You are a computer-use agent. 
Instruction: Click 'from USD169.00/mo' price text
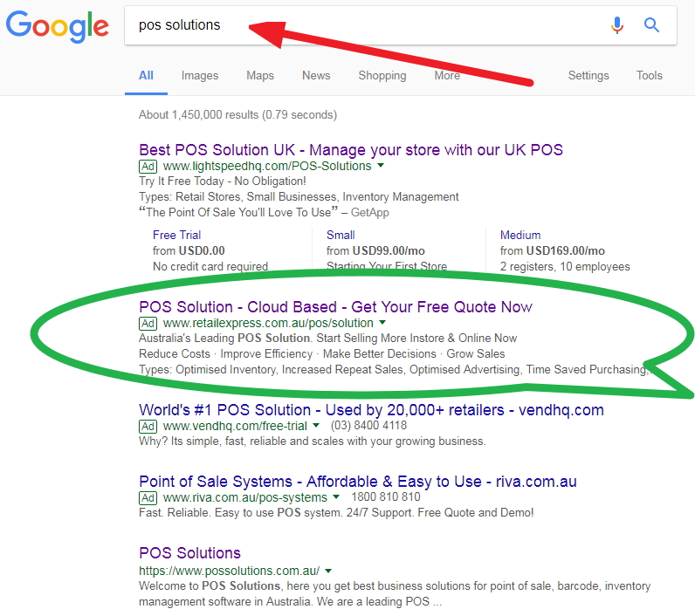click(553, 251)
